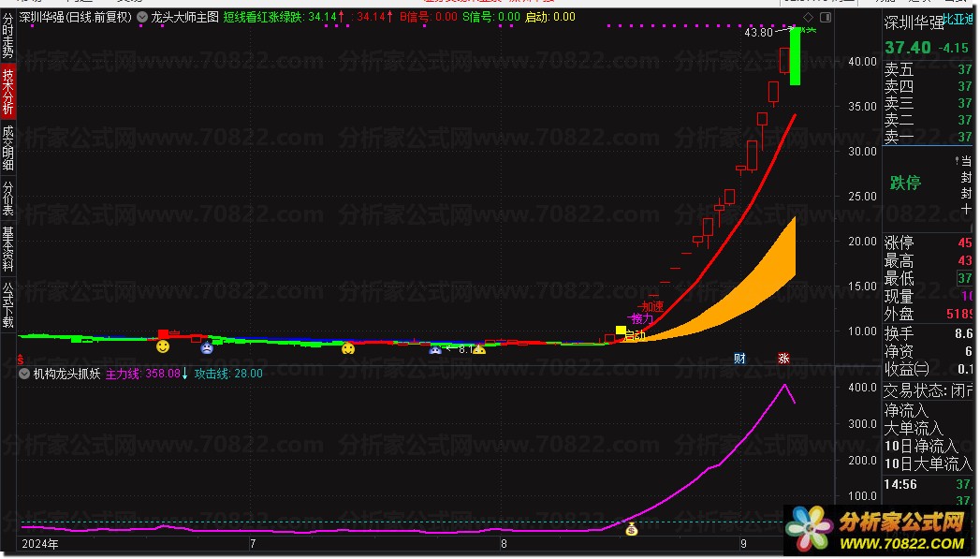Click the red signal square near June
The height and width of the screenshot is (559, 980).
(x=163, y=334)
